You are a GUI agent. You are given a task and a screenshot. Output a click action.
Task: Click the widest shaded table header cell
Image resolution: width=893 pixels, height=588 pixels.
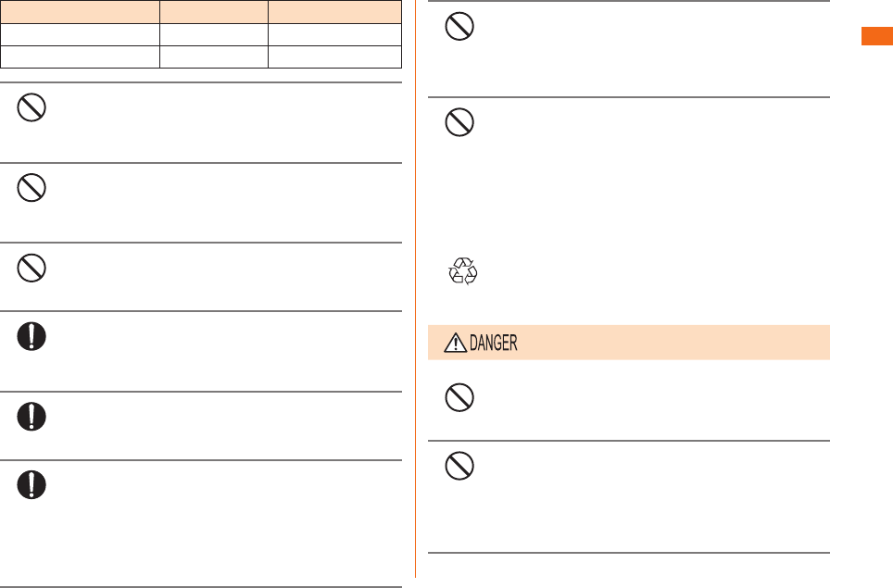[x=80, y=12]
